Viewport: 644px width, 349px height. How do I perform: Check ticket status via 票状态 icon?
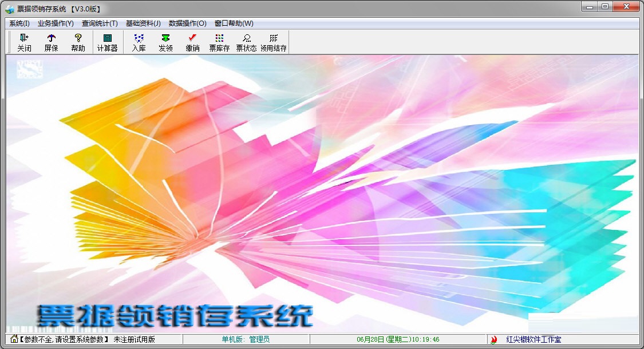tap(246, 41)
